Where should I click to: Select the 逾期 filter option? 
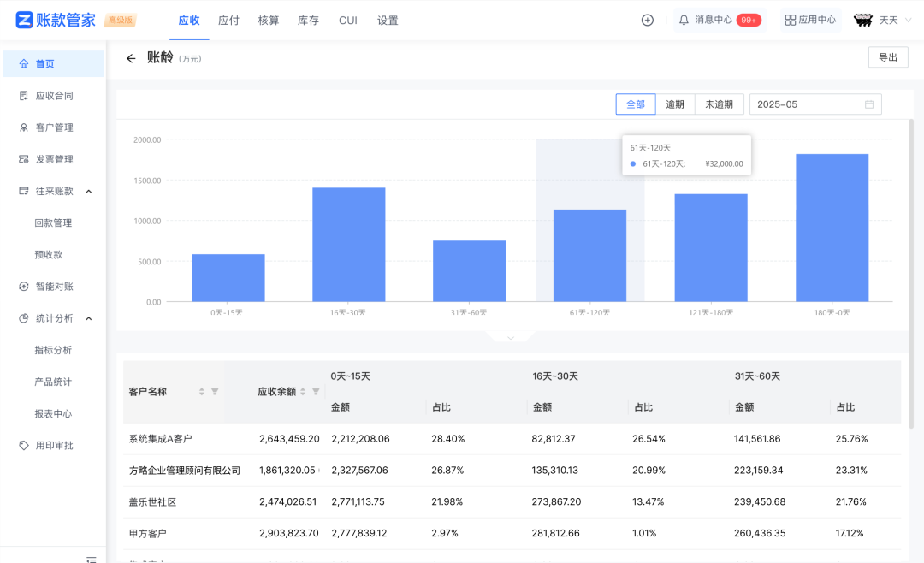click(677, 104)
